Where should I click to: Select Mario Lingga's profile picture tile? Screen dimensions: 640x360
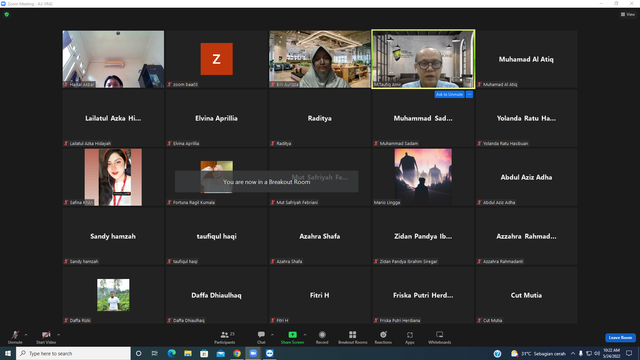click(423, 177)
